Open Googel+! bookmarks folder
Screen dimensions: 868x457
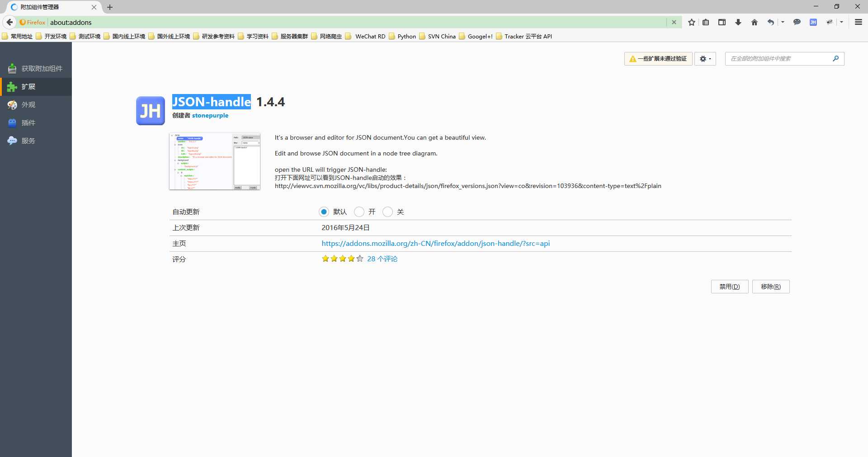[476, 37]
